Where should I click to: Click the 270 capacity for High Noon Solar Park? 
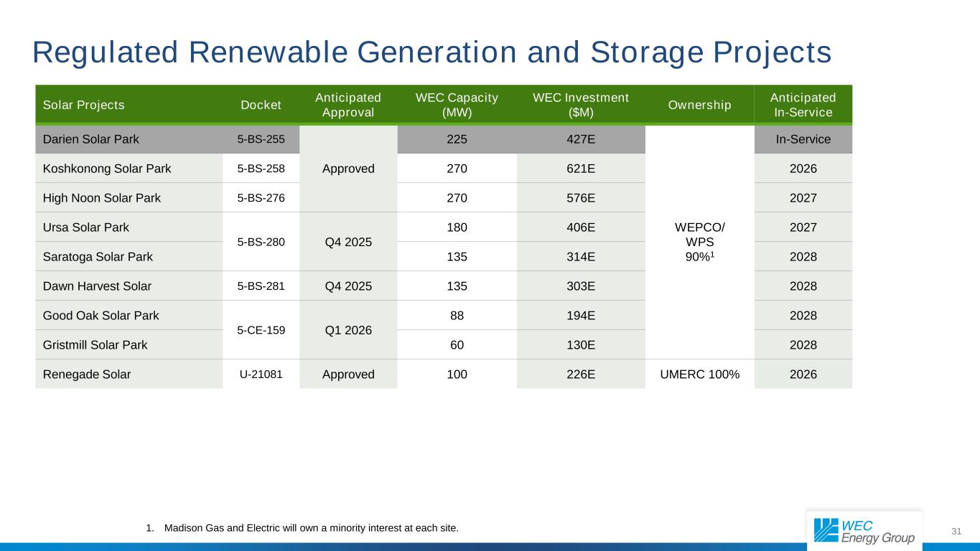tap(457, 198)
